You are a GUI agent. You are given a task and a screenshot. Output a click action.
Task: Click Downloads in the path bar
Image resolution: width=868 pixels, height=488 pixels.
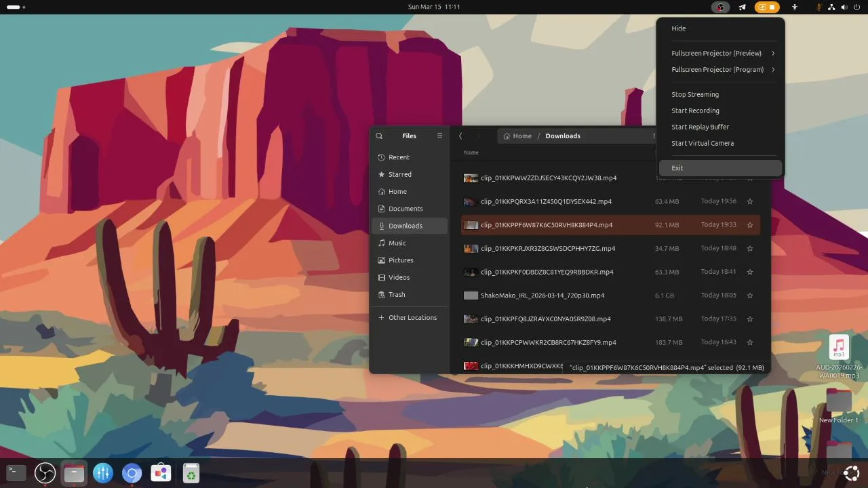pyautogui.click(x=563, y=136)
